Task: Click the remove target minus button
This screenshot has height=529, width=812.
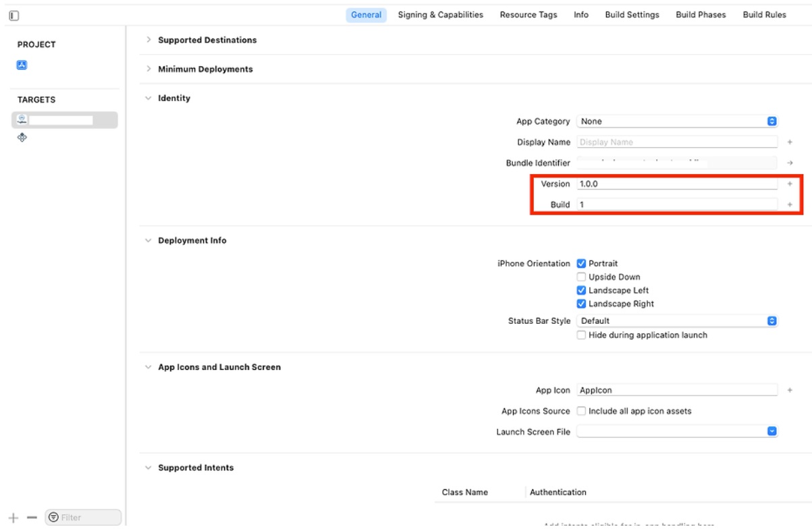Action: (x=32, y=518)
